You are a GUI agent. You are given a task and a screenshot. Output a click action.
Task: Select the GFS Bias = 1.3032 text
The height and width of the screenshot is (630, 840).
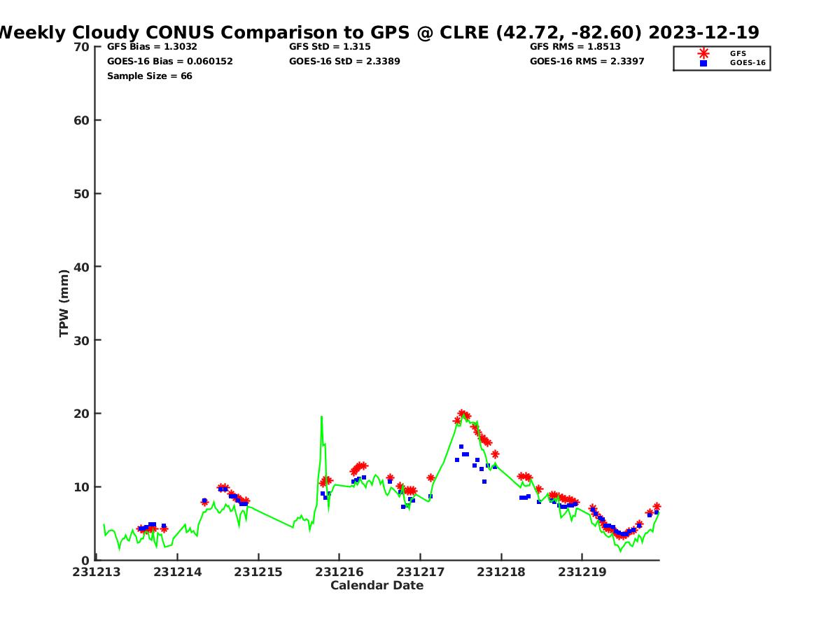pos(152,47)
